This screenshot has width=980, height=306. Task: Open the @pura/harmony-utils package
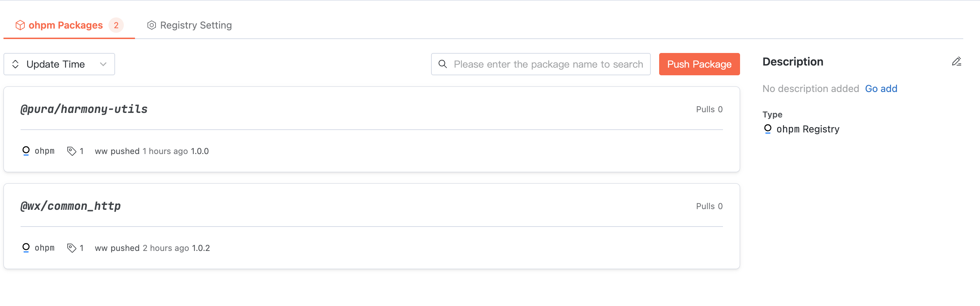pyautogui.click(x=84, y=109)
